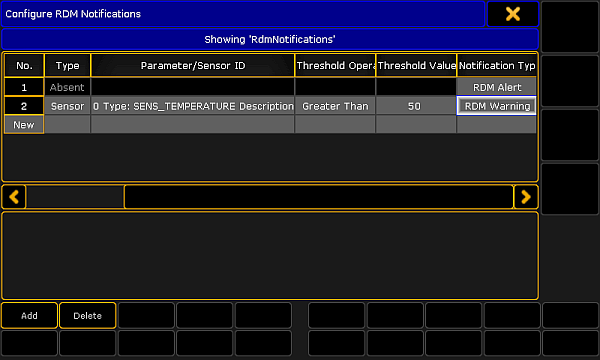Select row number 1
600x360 pixels.
pos(24,87)
